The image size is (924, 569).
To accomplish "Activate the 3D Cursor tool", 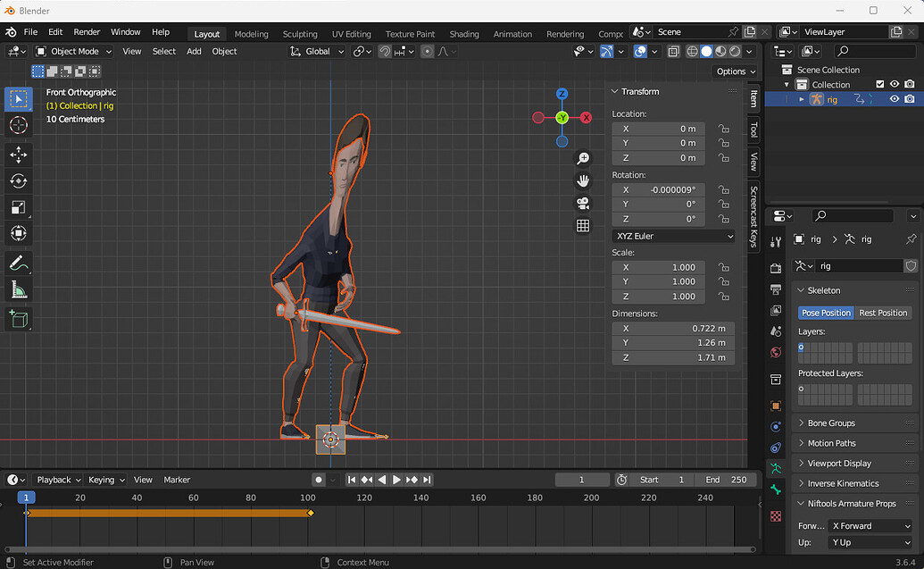I will [18, 125].
